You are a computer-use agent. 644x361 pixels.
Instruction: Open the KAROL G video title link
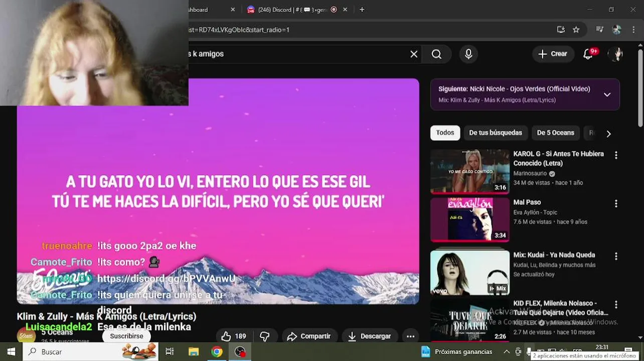tap(558, 158)
